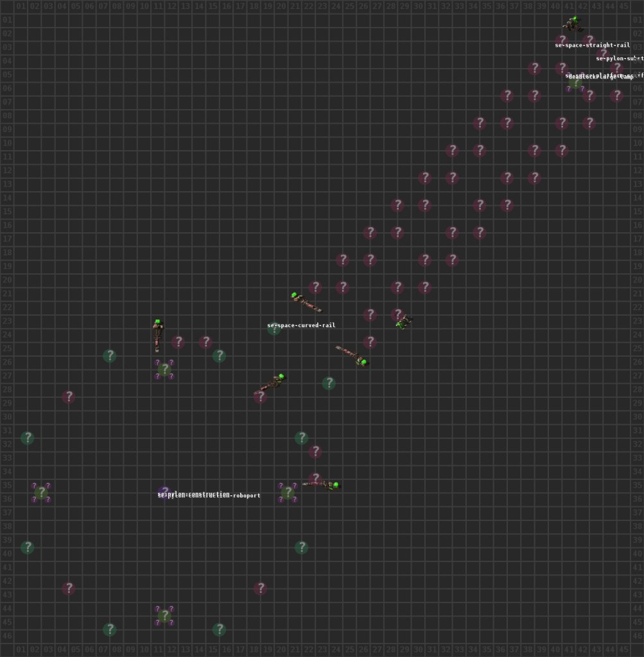Click green question mark at columns 07-08, rows 45-46
Screen dimensions: 644x657
click(110, 629)
